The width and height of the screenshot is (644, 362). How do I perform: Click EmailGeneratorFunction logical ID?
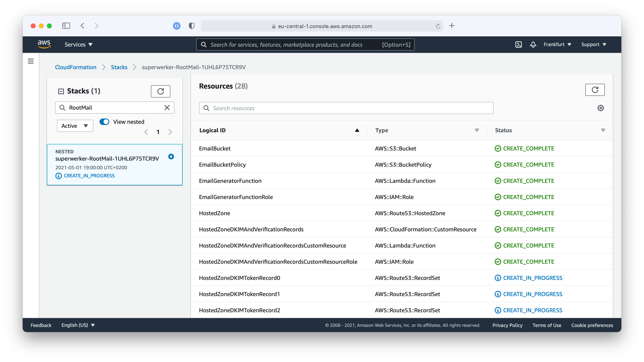coord(230,181)
